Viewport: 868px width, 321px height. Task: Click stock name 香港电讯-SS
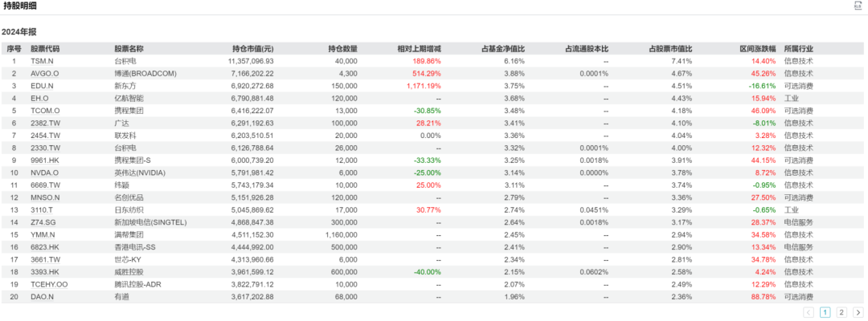pyautogui.click(x=134, y=247)
